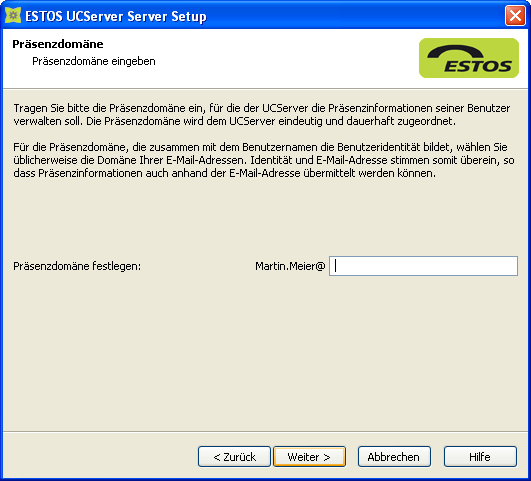Go back with the < Zurück button
The height and width of the screenshot is (481, 531).
(x=234, y=457)
